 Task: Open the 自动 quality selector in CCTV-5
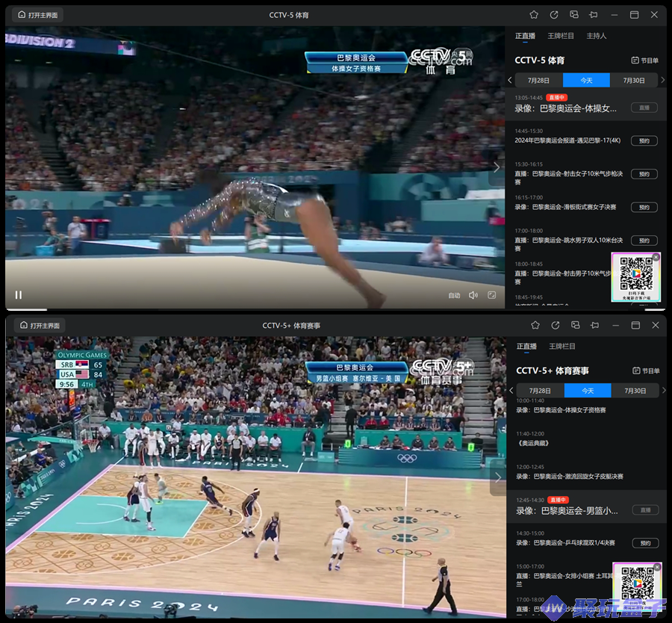click(454, 295)
